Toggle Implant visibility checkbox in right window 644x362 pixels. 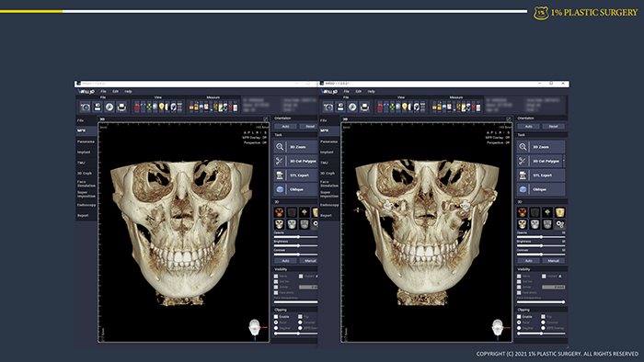(544, 277)
